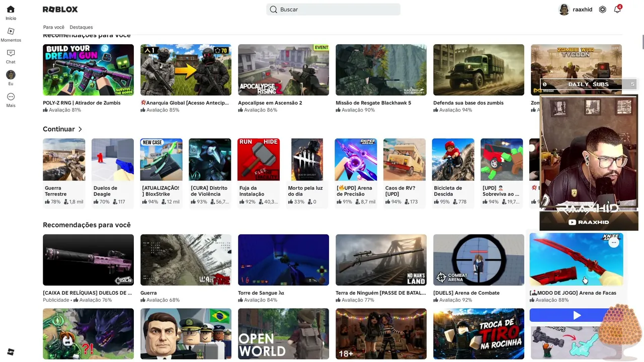Click the 'Terra de Ninguém [PASSE DE BATAL...' title

pos(381,293)
